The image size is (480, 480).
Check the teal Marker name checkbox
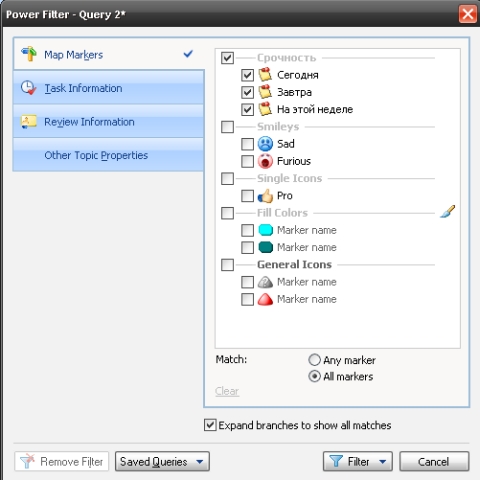click(247, 247)
